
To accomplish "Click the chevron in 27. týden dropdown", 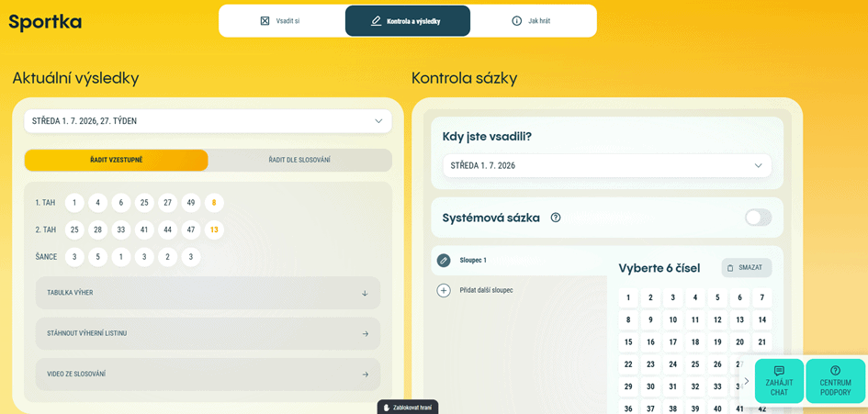I will click(x=378, y=120).
